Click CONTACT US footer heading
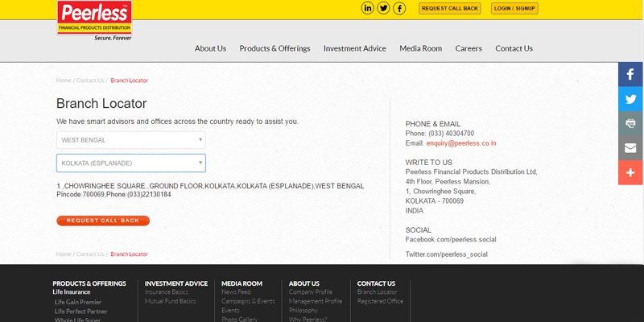This screenshot has width=644, height=322. [376, 283]
